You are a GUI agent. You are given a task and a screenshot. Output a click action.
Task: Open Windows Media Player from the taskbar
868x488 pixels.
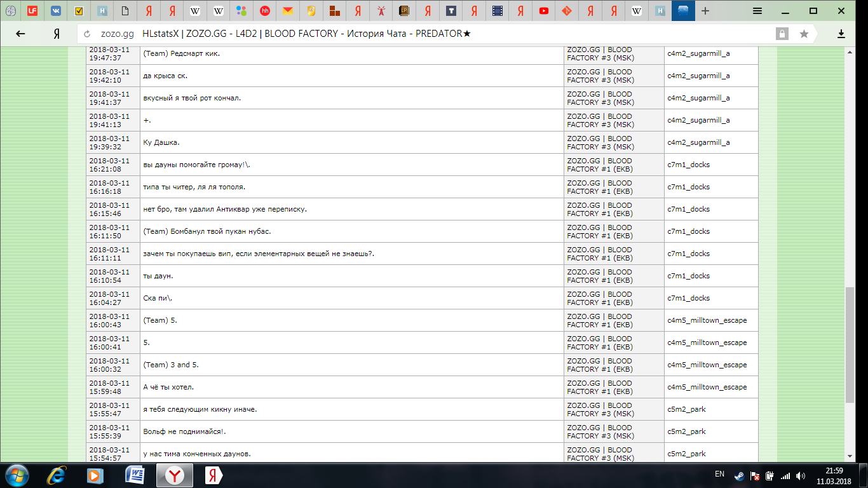(x=95, y=475)
